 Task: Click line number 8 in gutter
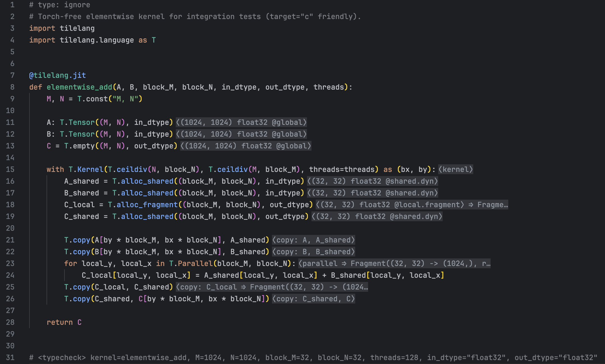point(12,87)
